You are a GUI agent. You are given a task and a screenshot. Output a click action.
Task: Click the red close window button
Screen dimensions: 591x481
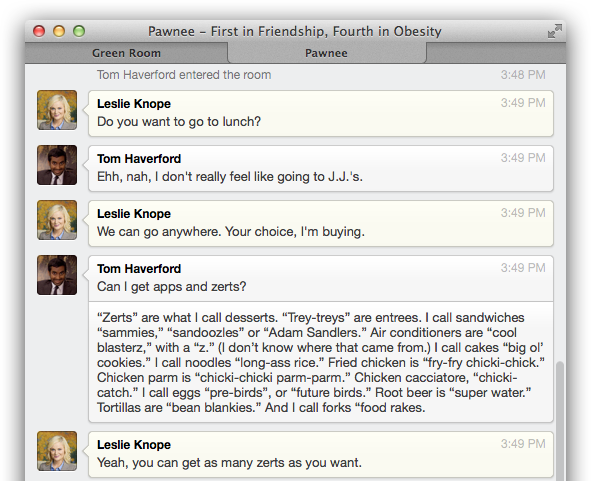coord(39,31)
